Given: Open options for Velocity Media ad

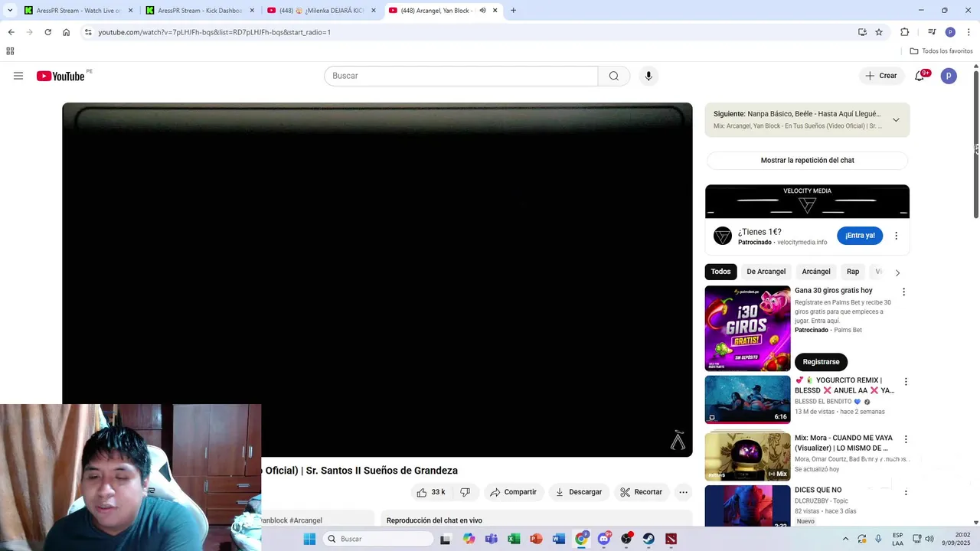Looking at the screenshot, I should point(896,236).
